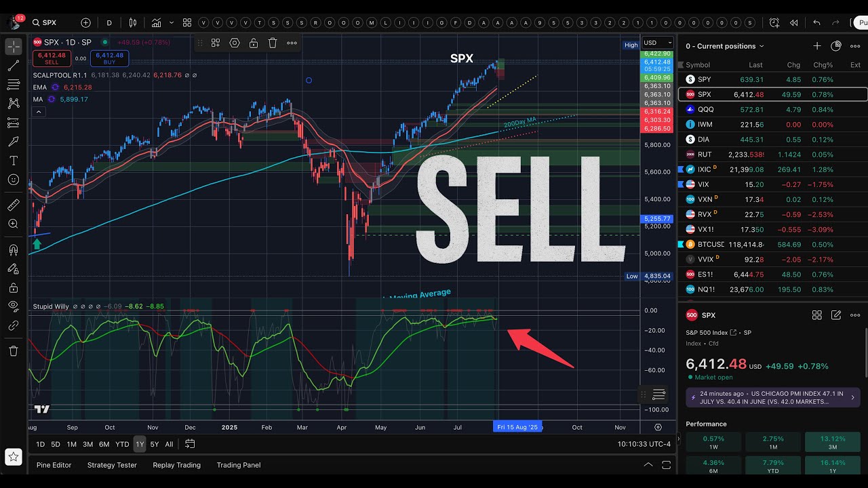The width and height of the screenshot is (868, 488).
Task: Toggle magnet mode in left toolbar
Action: [14, 249]
